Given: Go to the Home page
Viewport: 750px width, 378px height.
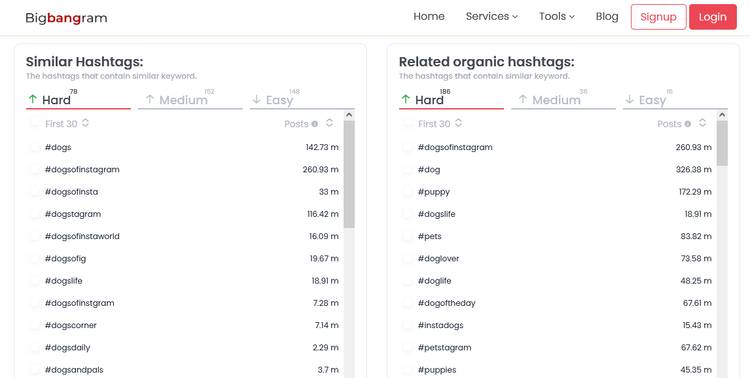Looking at the screenshot, I should [429, 16].
